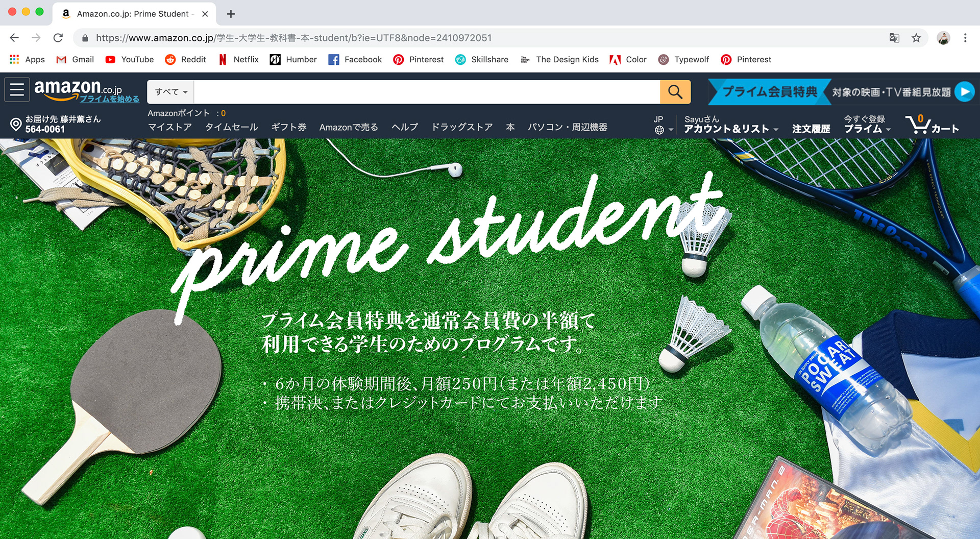980x539 pixels.
Task: Open the Chrome profile avatar
Action: 943,38
